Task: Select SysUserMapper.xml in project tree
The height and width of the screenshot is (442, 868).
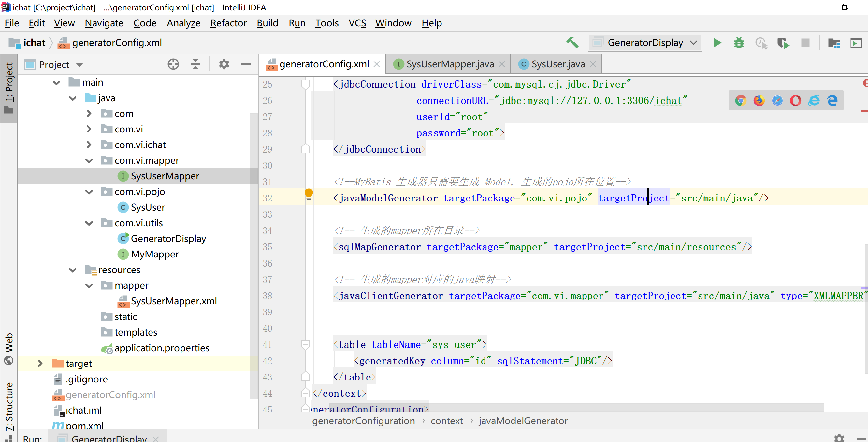Action: coord(174,301)
